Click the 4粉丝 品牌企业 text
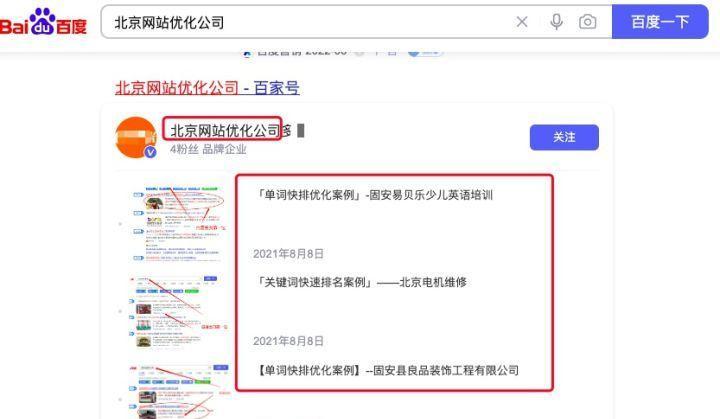The image size is (720, 419). (x=208, y=149)
